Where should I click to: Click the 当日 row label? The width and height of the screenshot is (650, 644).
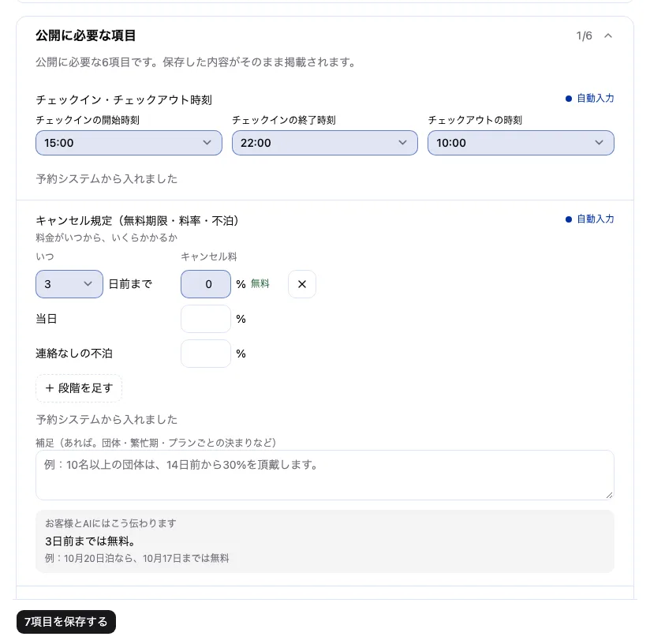coord(47,319)
